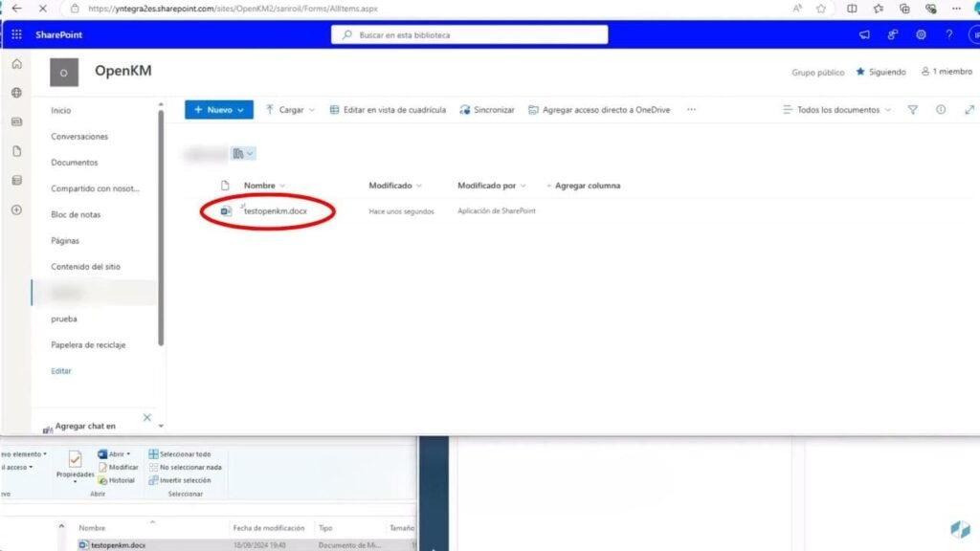Open more commands ellipsis in toolbar
980x551 pixels.
click(x=691, y=110)
